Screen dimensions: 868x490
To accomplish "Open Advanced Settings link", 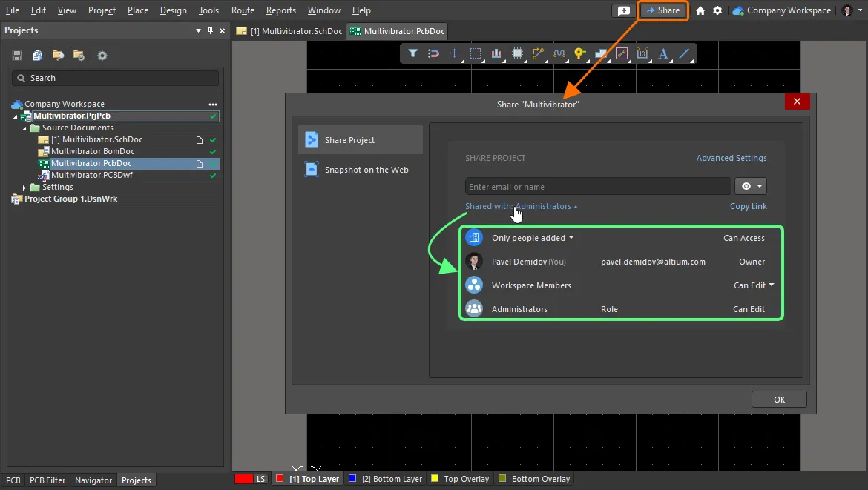I will 731,158.
